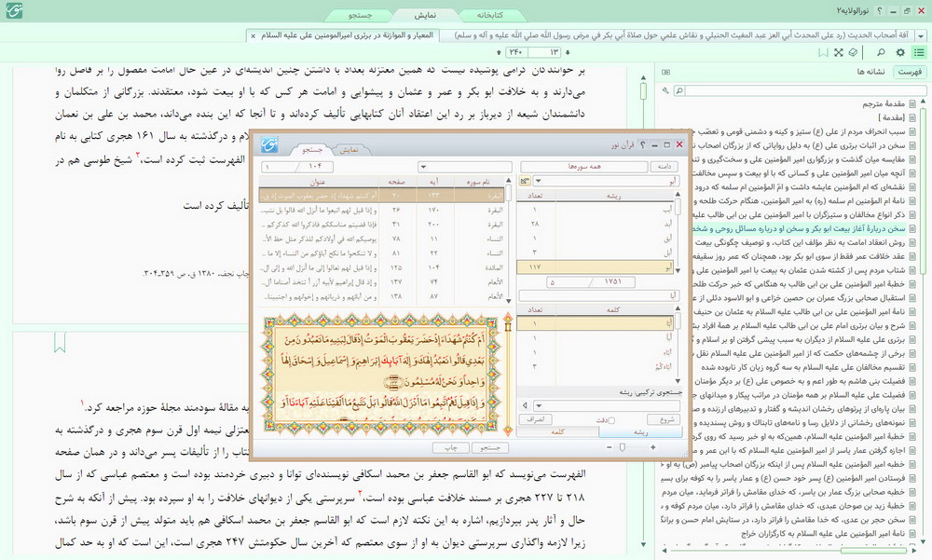Activate the full screen expand icon
Viewport: 932px width, 560px height.
(838, 52)
